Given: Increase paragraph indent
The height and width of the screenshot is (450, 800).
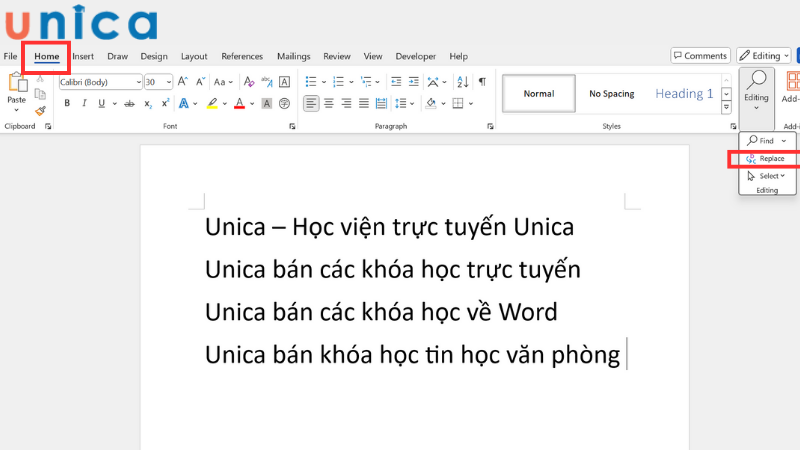Looking at the screenshot, I should click(x=414, y=82).
